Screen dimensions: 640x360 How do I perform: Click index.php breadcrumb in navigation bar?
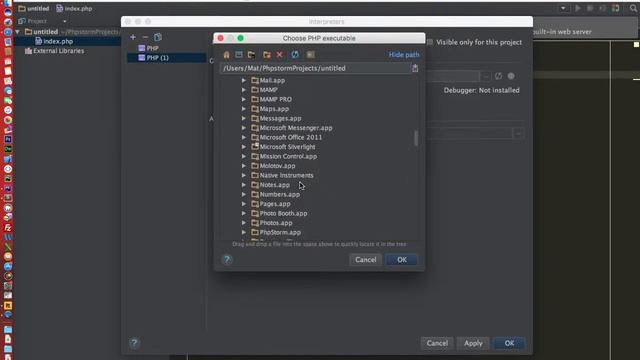point(74,8)
